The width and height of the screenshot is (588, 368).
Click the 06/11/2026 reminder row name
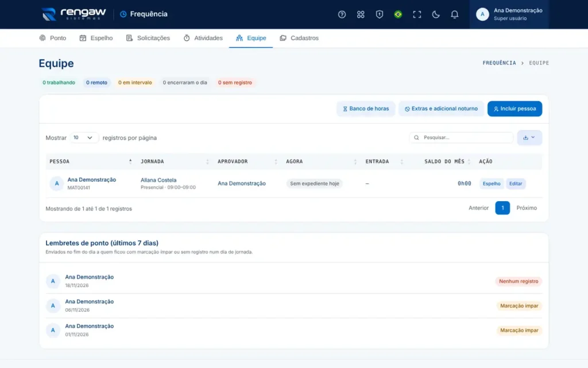pos(89,301)
